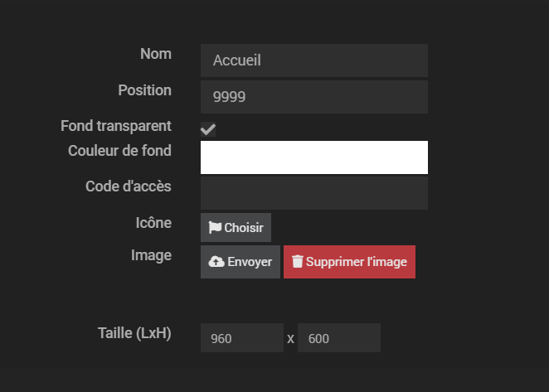Focus the Position field showing 9999
This screenshot has width=549, height=392.
pos(313,97)
